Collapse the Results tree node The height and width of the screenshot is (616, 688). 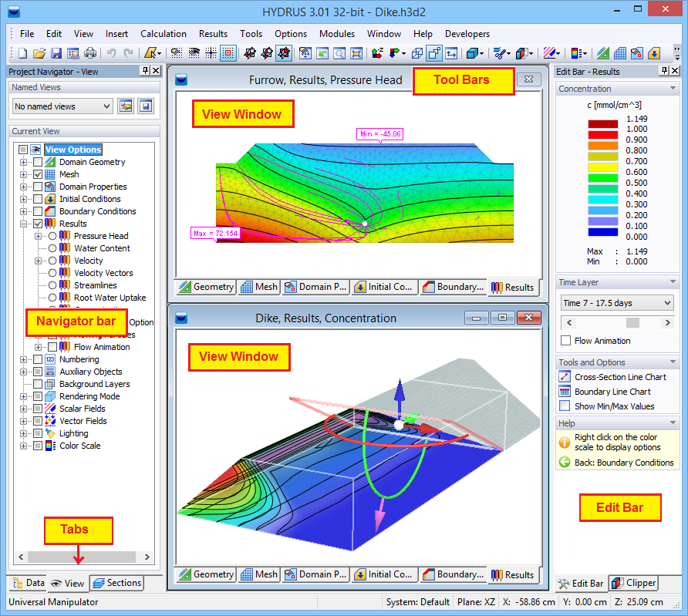coord(23,224)
